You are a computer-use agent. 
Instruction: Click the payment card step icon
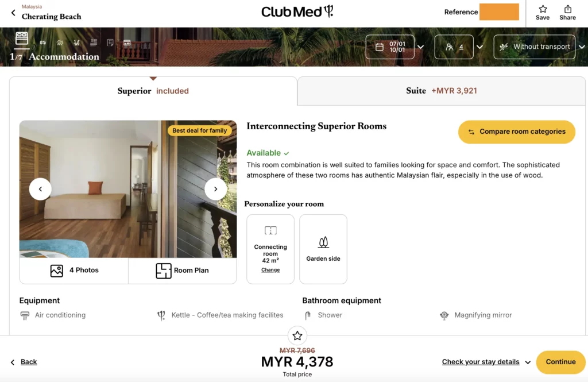(127, 43)
